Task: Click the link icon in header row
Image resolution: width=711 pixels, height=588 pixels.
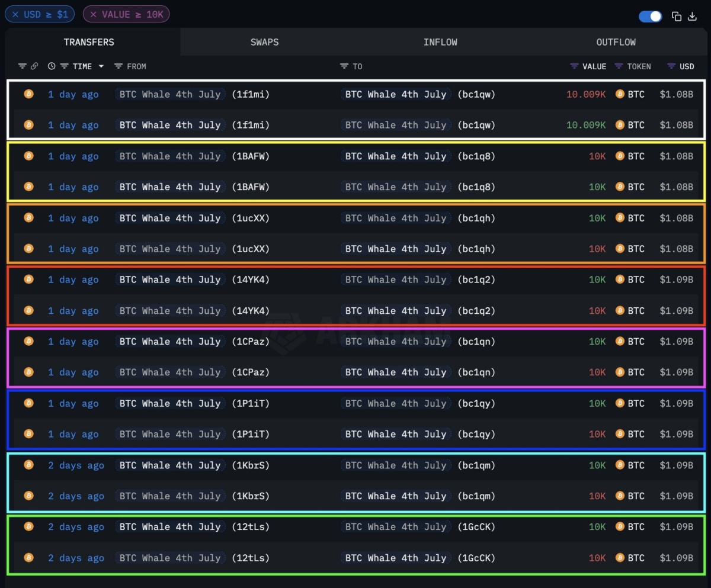Action: click(34, 66)
